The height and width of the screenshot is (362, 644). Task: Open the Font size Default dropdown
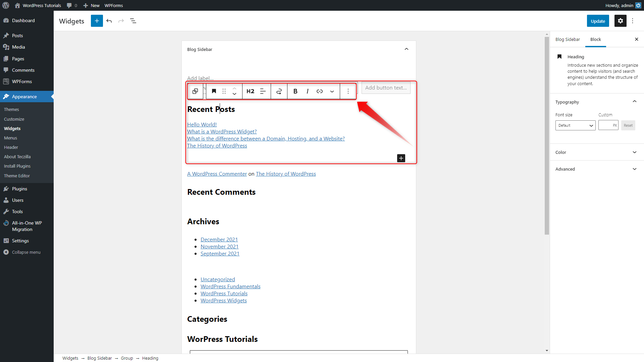pos(576,125)
